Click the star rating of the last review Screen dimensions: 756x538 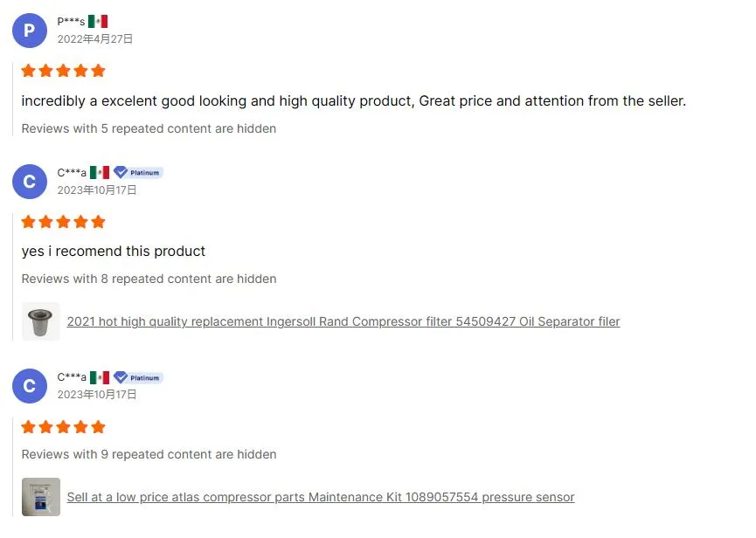point(63,426)
